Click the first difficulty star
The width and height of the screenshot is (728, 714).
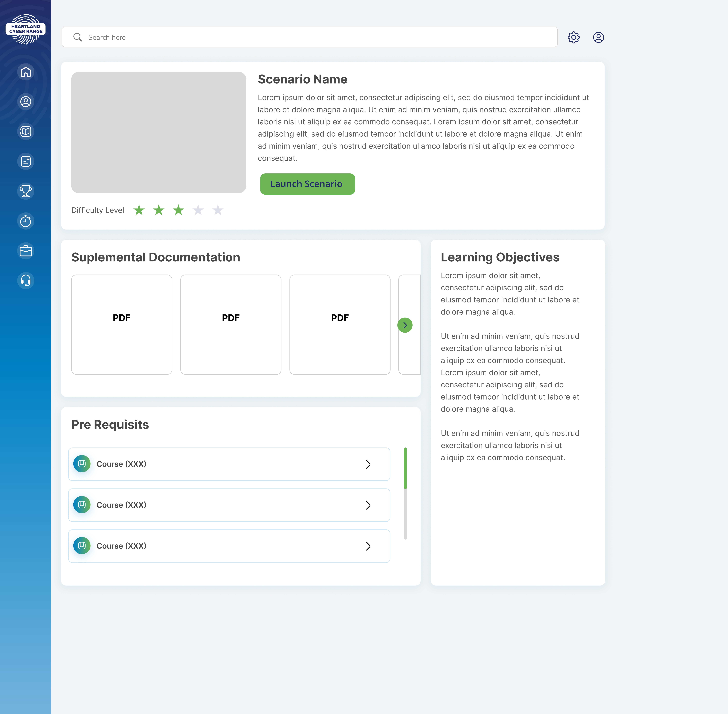(x=139, y=210)
